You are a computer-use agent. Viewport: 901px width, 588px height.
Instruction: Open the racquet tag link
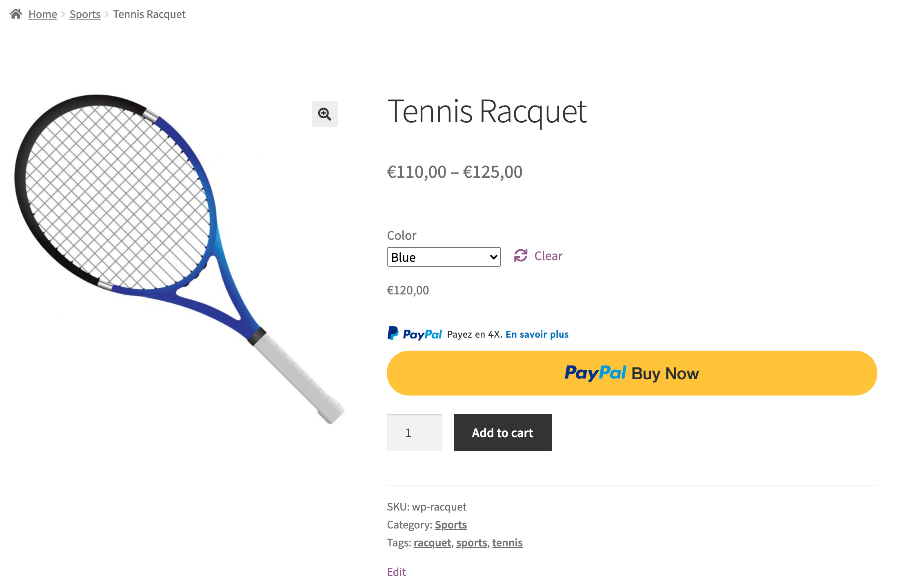pos(432,543)
